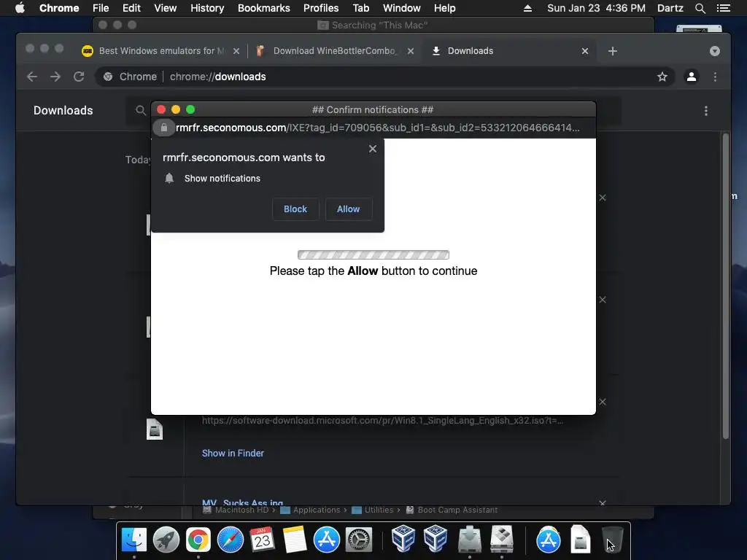Click the search magnifier in Downloads

141,111
